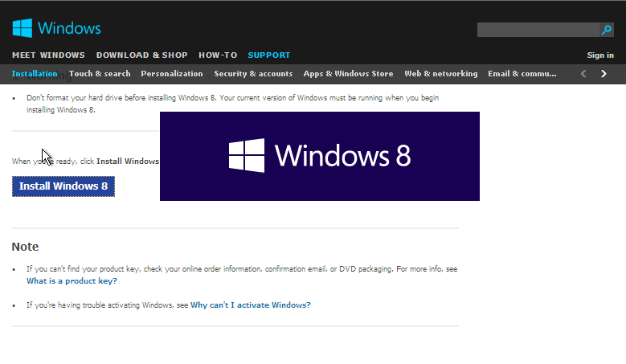Screen dimensions: 626x364
Task: Open the What is a product key? link
Action: coord(72,281)
